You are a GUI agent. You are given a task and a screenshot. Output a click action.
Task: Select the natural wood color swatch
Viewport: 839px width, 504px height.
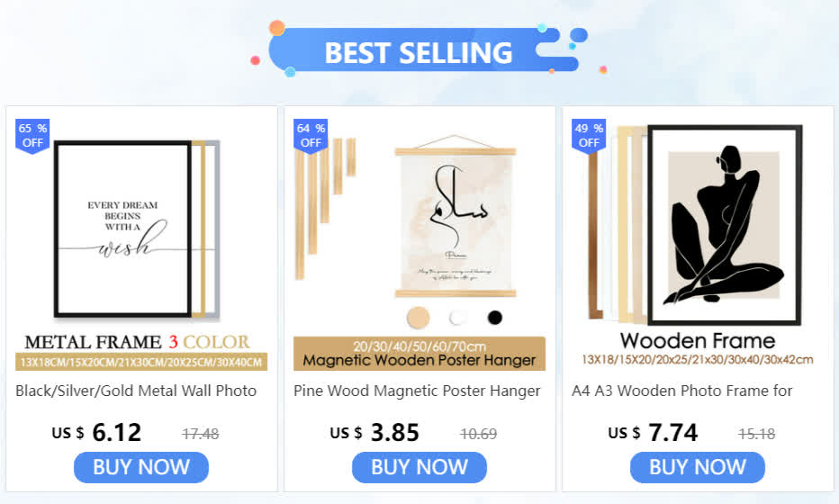418,318
